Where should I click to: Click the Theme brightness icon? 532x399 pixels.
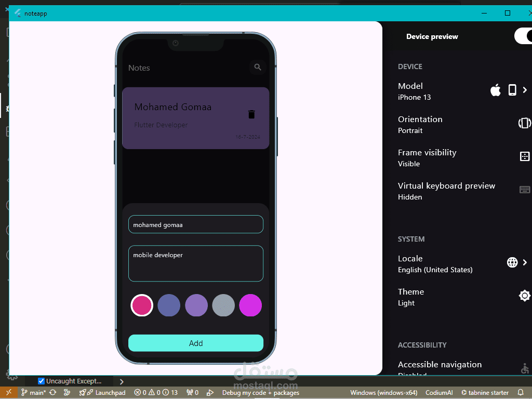coord(525,296)
